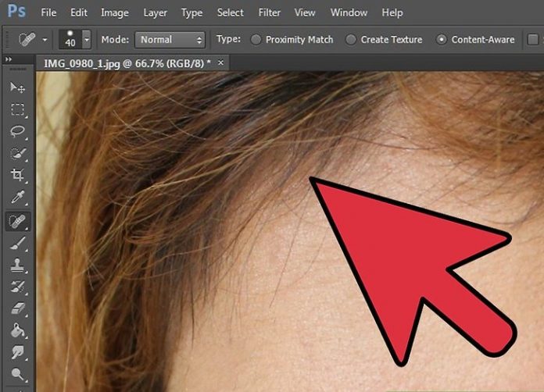Pick the Lasso tool
This screenshot has width=544, height=392.
[x=17, y=132]
